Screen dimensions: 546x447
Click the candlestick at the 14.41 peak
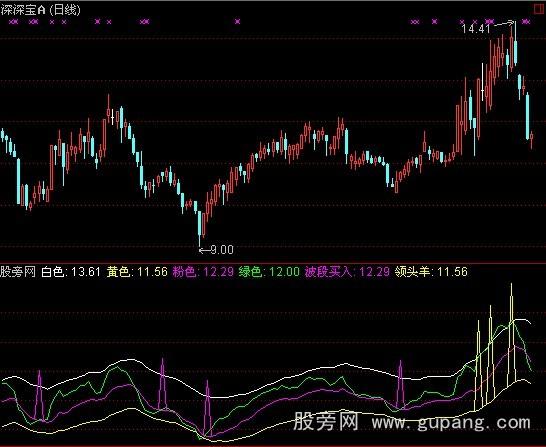click(515, 44)
